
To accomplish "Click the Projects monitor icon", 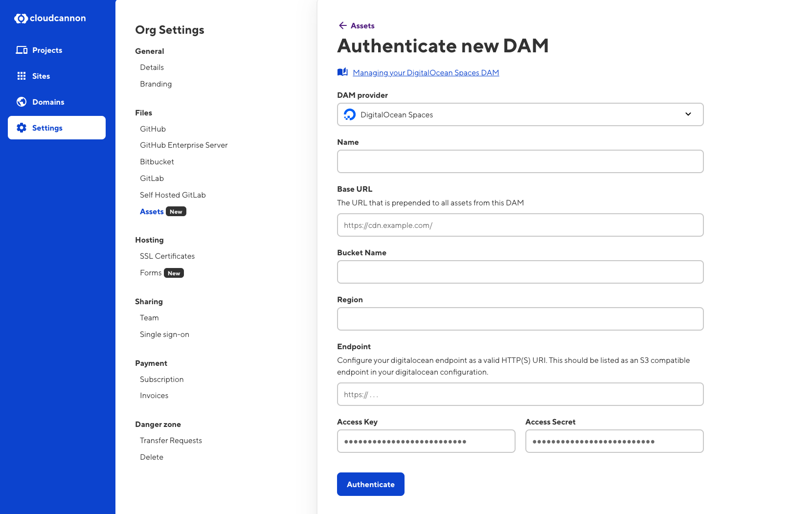I will point(22,50).
